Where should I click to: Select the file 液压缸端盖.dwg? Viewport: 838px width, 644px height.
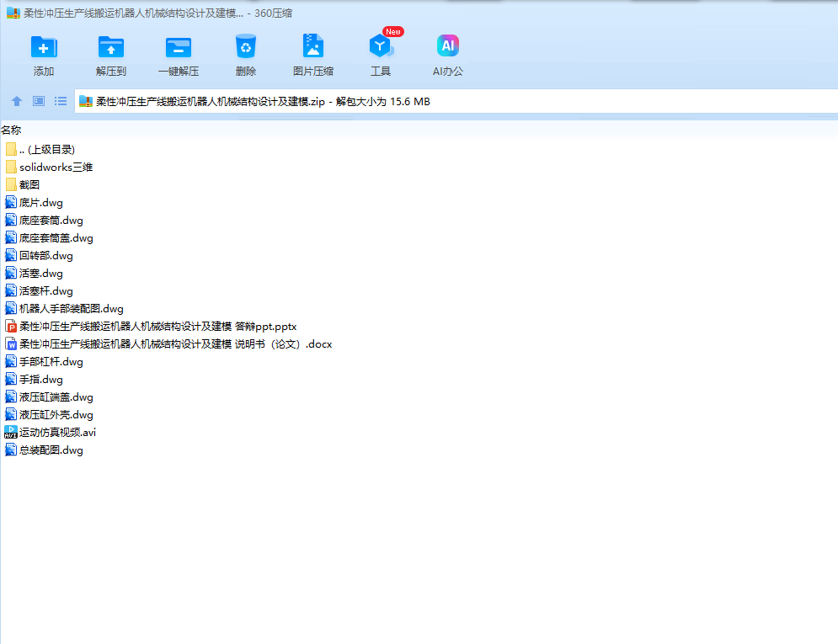[x=49, y=397]
